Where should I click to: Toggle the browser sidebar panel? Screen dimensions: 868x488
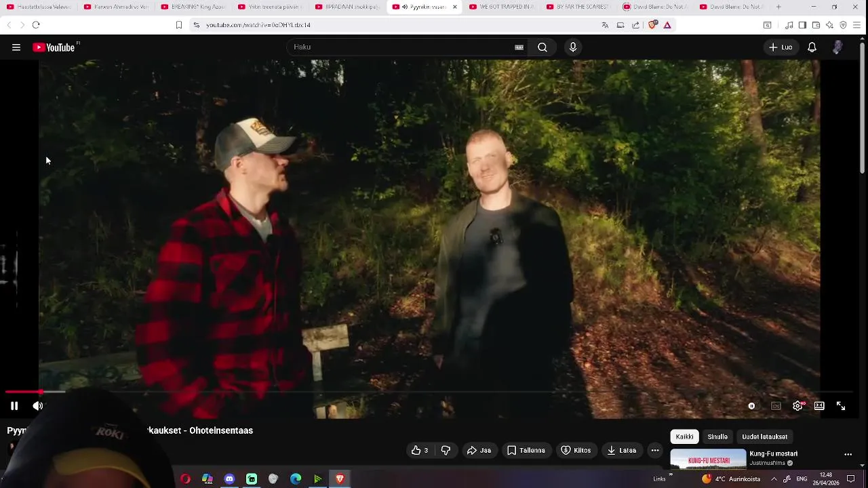click(802, 25)
